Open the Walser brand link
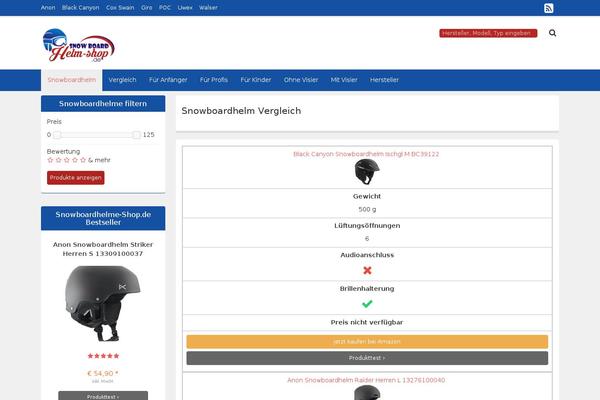The width and height of the screenshot is (600, 400). pyautogui.click(x=208, y=7)
